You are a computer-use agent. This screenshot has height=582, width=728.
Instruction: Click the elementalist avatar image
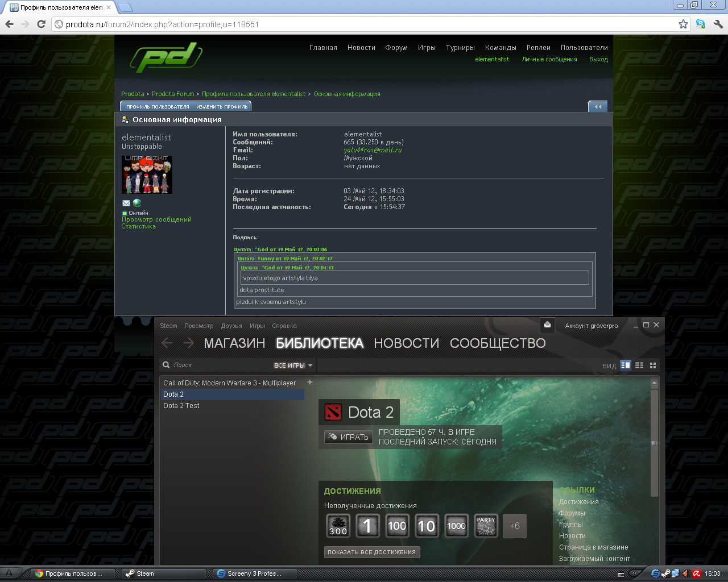pyautogui.click(x=147, y=175)
